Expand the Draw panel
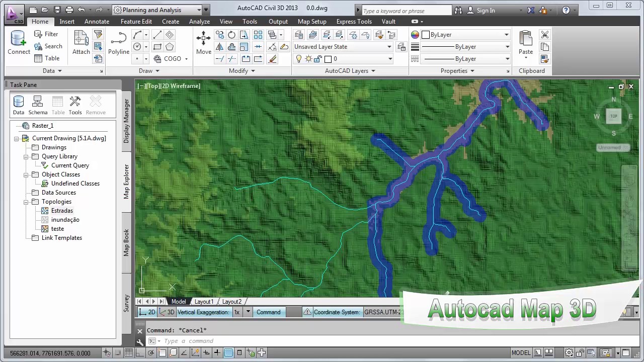 (x=149, y=71)
